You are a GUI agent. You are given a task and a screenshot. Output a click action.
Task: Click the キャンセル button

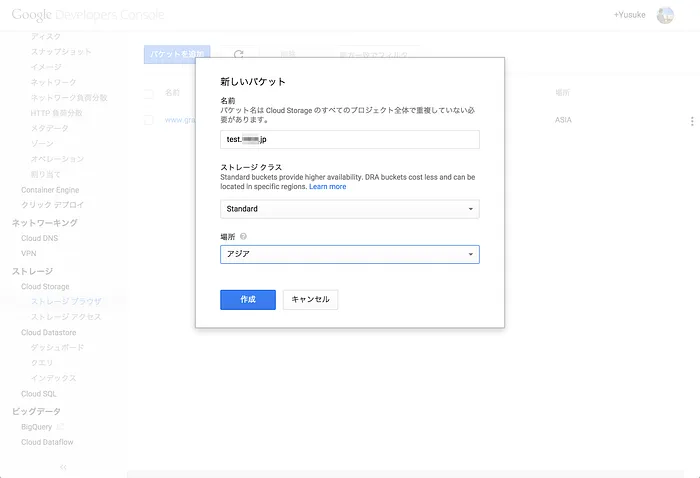click(310, 299)
